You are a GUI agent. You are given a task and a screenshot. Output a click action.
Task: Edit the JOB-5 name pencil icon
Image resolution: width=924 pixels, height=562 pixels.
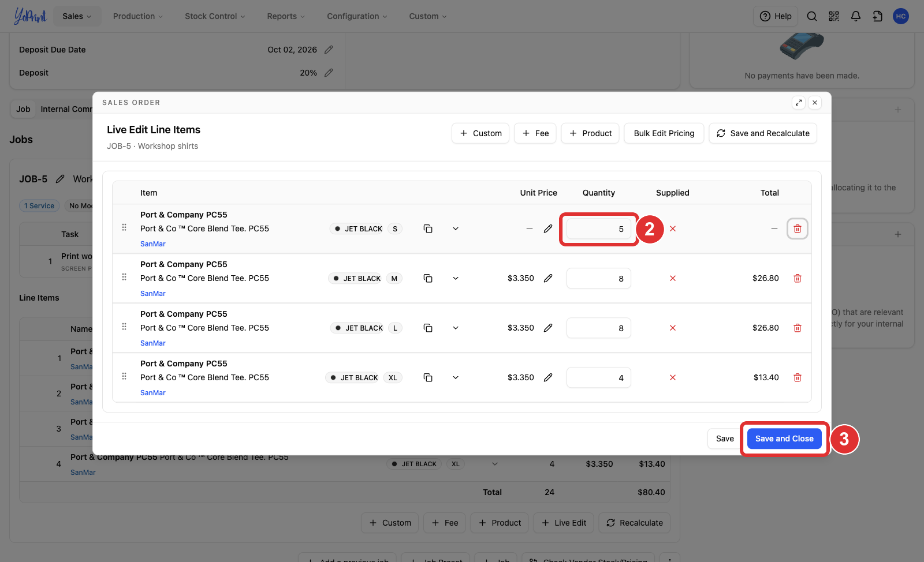click(60, 179)
